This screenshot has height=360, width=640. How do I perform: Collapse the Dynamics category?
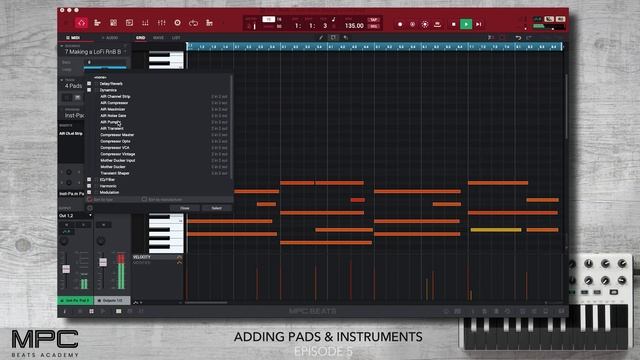pyautogui.click(x=89, y=90)
